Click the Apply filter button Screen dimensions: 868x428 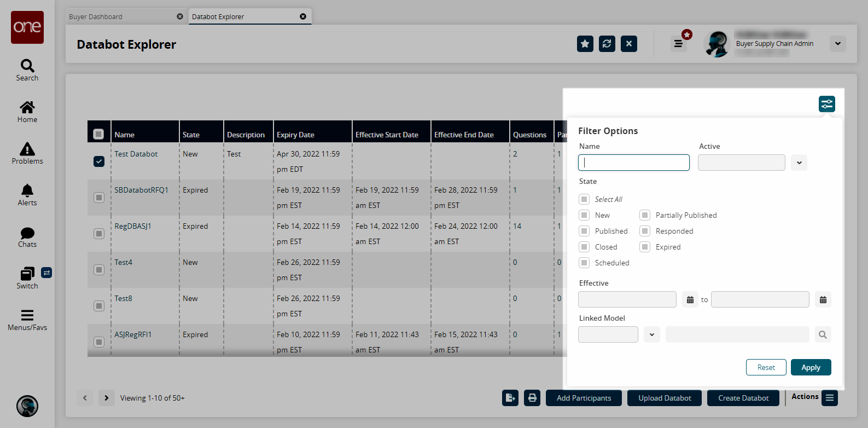coord(811,367)
